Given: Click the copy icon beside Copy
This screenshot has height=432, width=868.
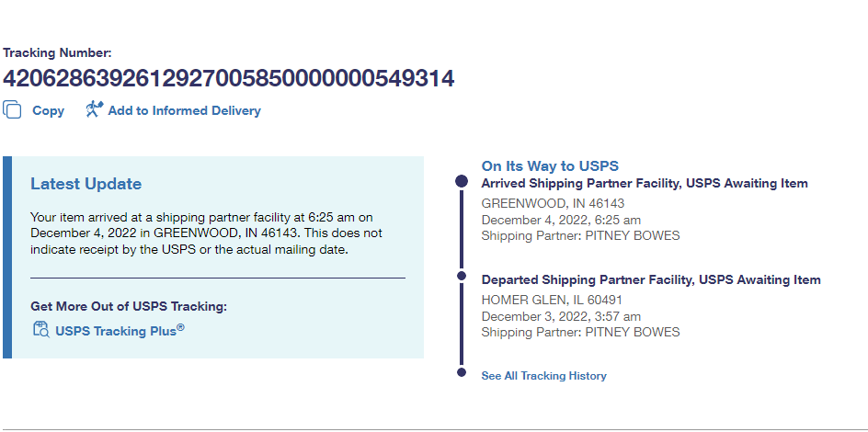Looking at the screenshot, I should [x=12, y=110].
